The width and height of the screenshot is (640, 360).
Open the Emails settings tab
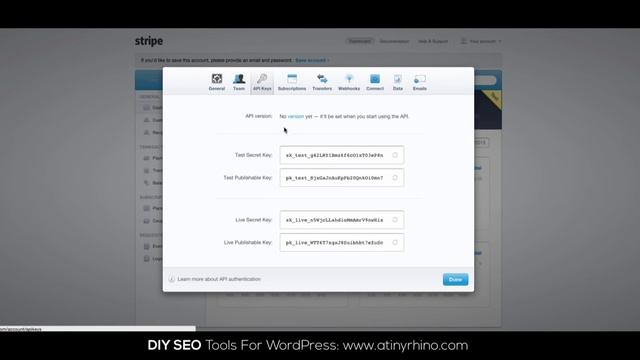[420, 82]
